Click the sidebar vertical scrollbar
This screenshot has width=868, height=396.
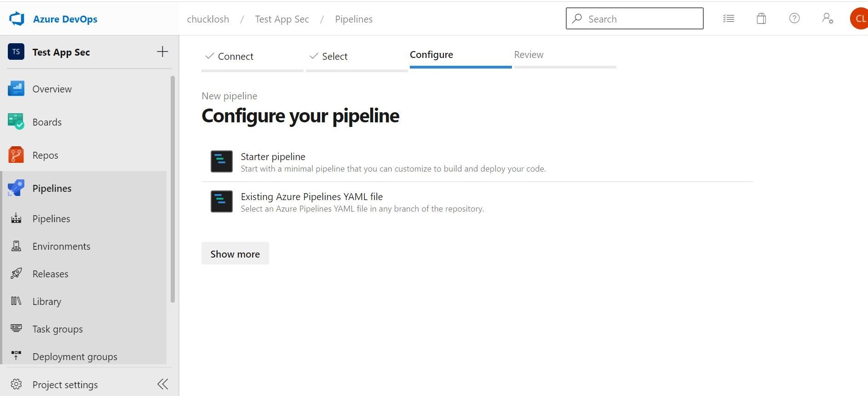(x=173, y=189)
